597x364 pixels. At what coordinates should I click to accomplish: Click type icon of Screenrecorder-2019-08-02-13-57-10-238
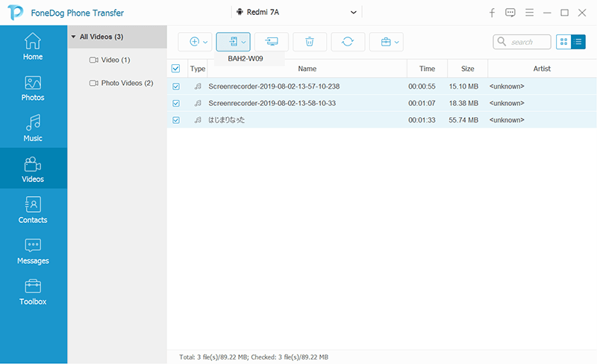click(x=198, y=87)
